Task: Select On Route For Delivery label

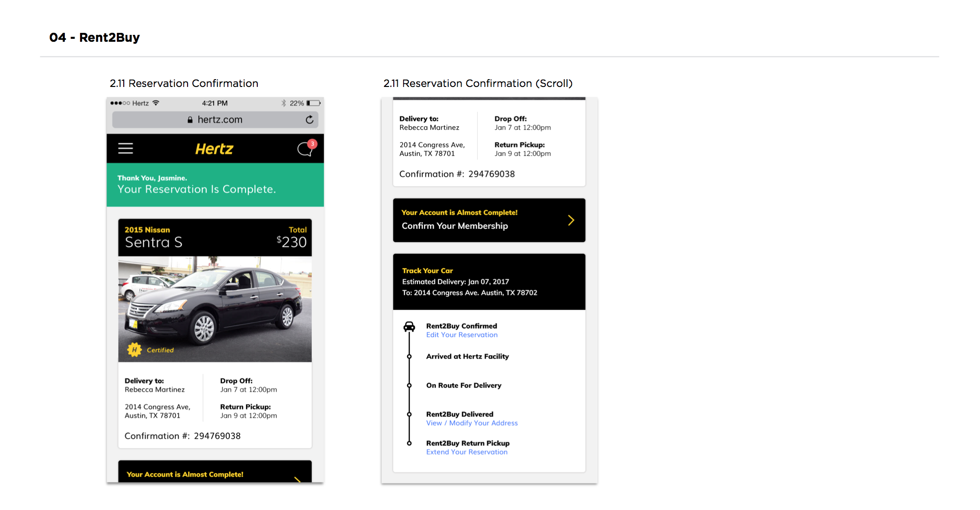Action: click(x=463, y=386)
